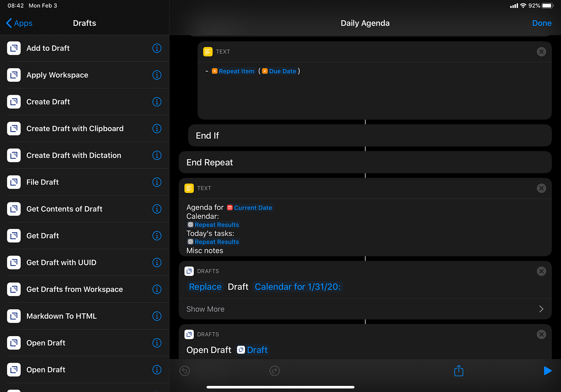This screenshot has width=561, height=392.
Task: Remove the top Text action with Repeat Item
Action: [541, 52]
